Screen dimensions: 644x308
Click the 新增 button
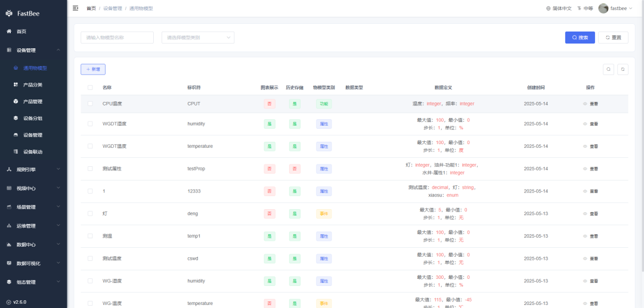[x=93, y=69]
